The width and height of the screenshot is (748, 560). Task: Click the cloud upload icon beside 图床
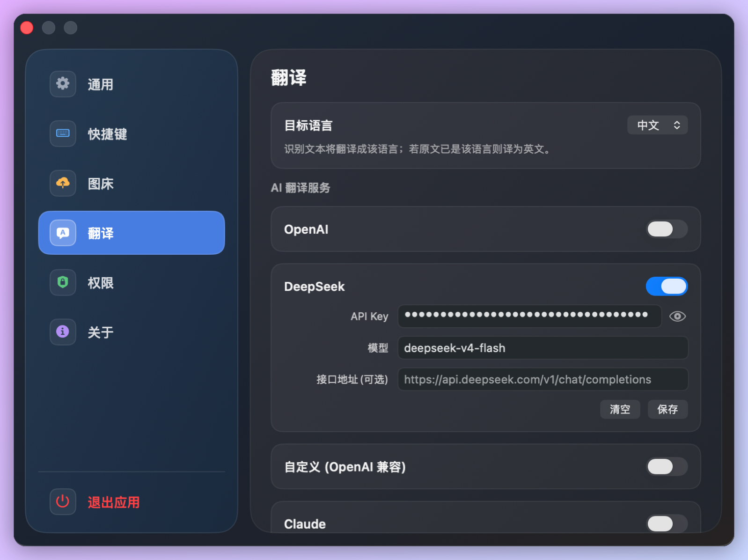[63, 183]
